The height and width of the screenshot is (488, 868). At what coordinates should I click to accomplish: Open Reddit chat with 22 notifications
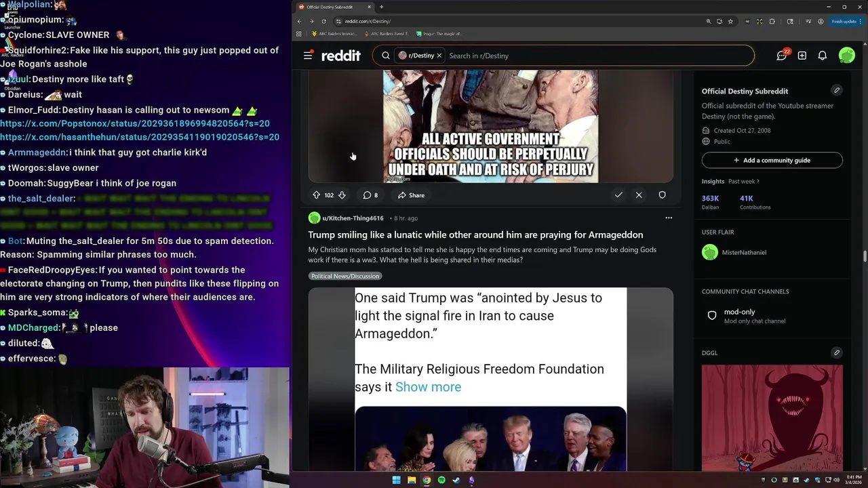782,56
